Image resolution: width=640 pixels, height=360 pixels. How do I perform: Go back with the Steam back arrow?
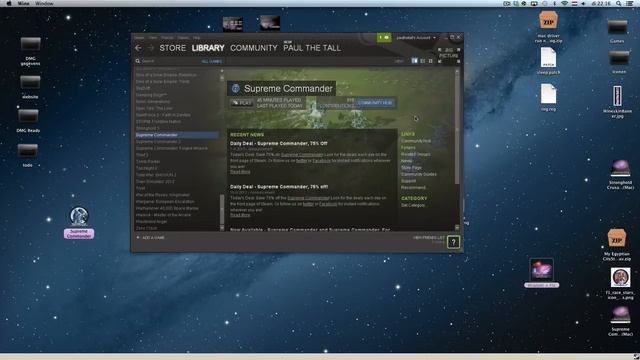tap(138, 48)
